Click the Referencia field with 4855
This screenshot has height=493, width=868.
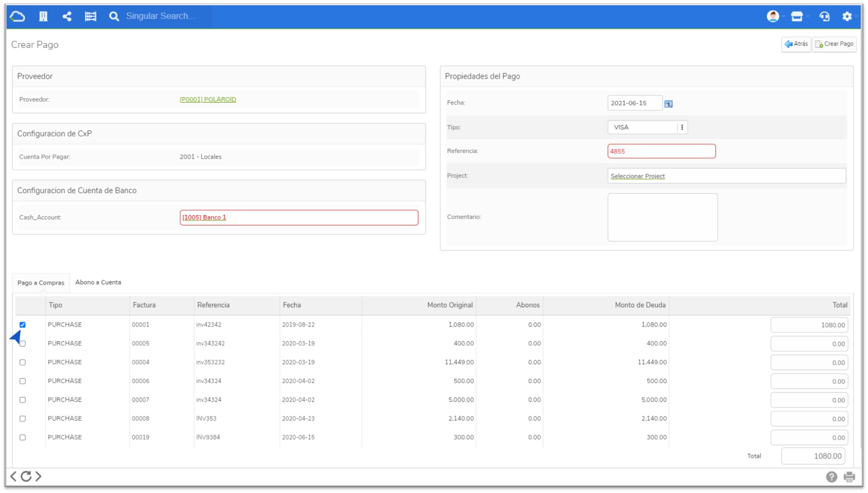661,151
